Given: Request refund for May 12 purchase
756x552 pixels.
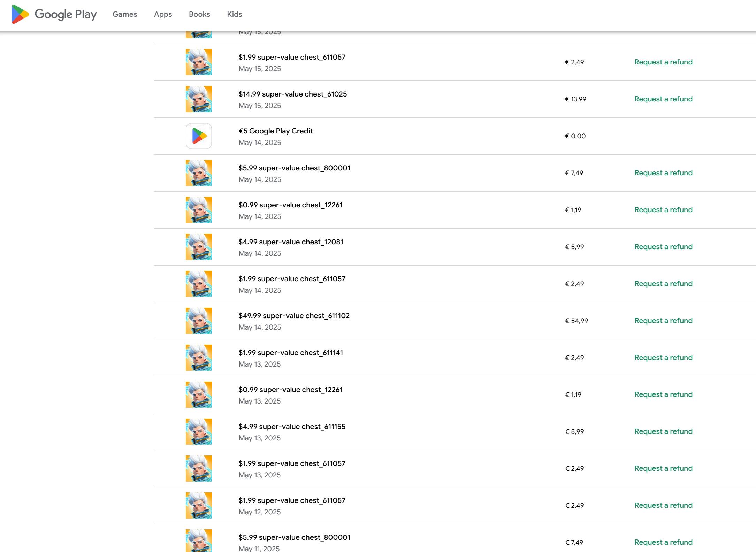Looking at the screenshot, I should tap(663, 505).
